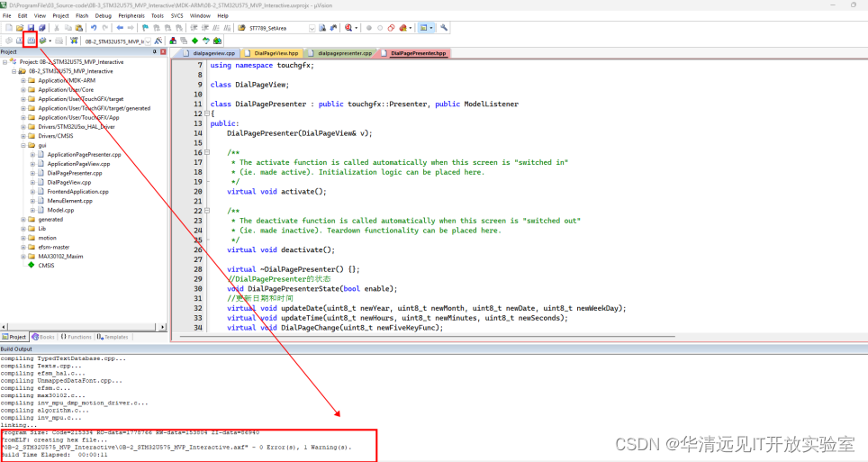This screenshot has width=868, height=462.
Task: Select the efsm-master folder
Action: 54,247
